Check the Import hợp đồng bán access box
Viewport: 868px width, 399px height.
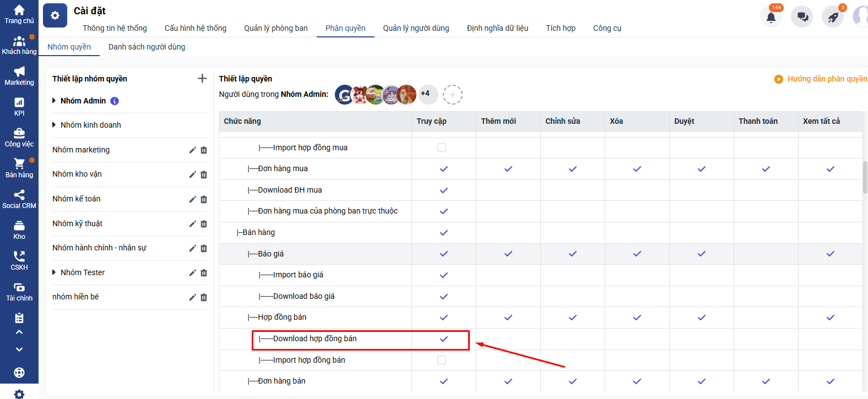click(x=442, y=360)
